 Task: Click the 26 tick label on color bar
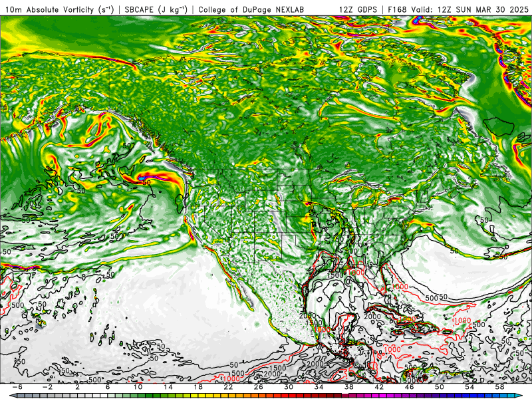pos(259,387)
